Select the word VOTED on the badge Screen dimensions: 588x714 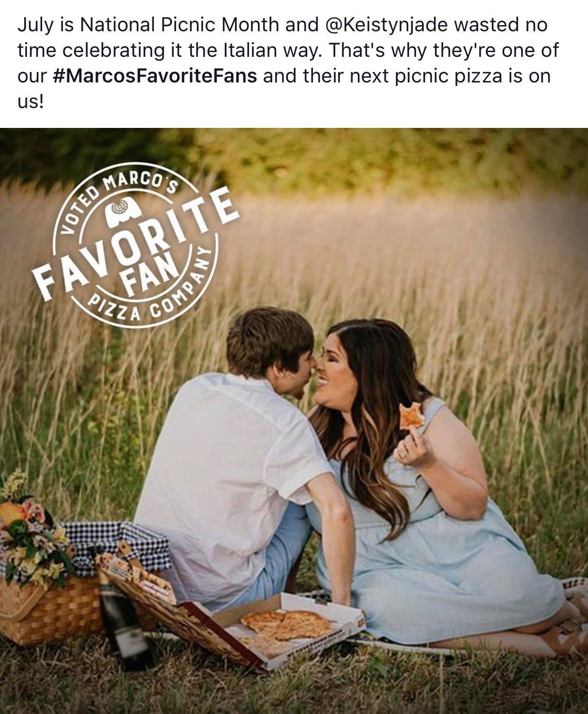(x=76, y=209)
